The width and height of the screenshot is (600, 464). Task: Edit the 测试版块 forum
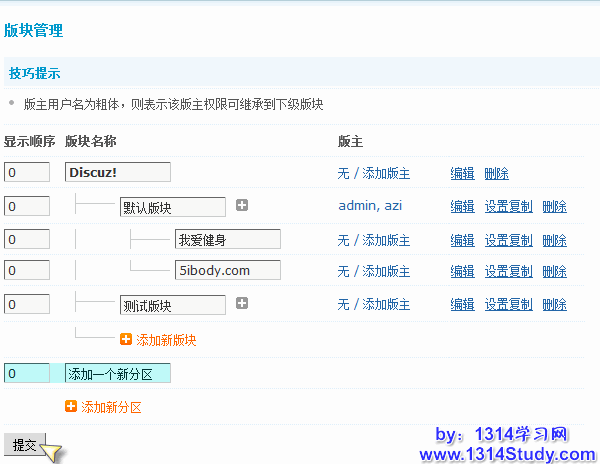(x=462, y=305)
